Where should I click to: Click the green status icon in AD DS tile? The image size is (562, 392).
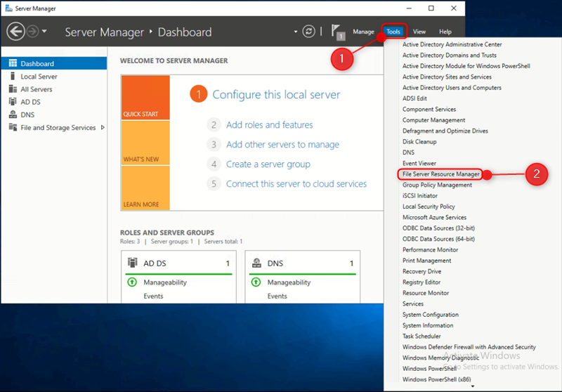(132, 282)
